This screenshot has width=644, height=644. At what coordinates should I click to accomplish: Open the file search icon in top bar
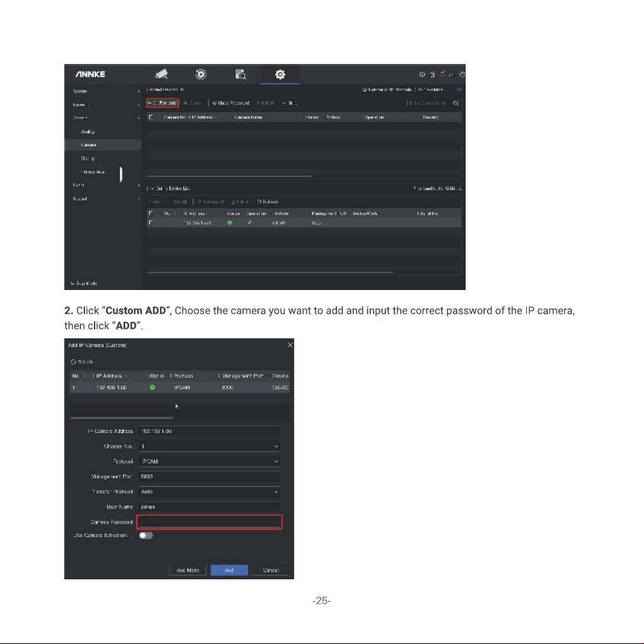(x=240, y=74)
